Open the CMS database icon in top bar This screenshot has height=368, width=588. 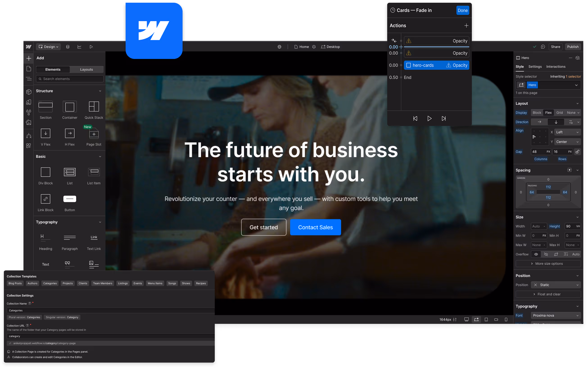tap(68, 47)
